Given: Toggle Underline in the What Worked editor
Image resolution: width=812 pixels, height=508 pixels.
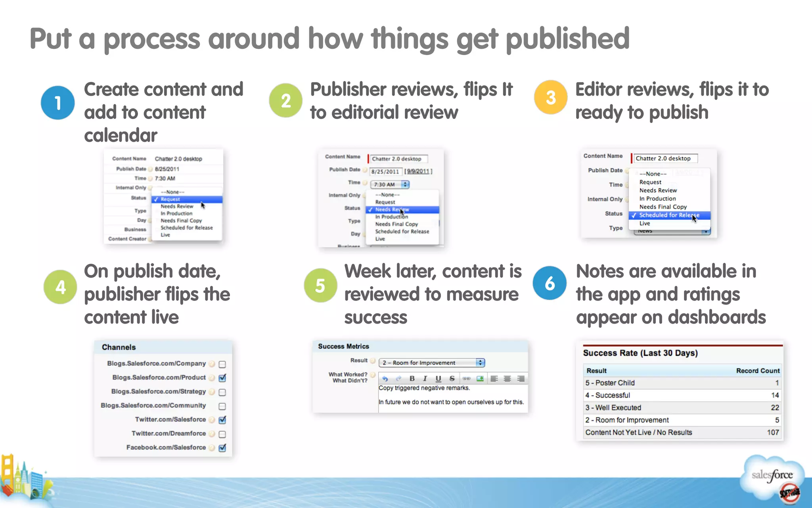Looking at the screenshot, I should (438, 379).
